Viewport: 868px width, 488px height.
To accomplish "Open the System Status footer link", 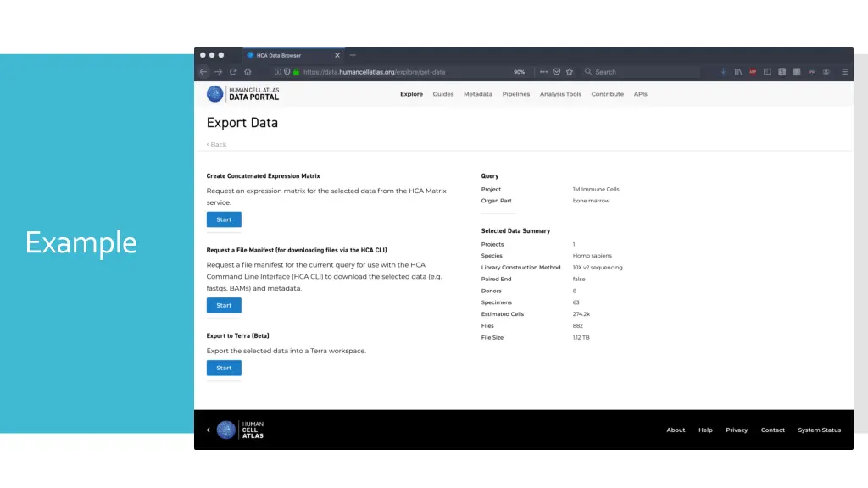I will pyautogui.click(x=819, y=430).
